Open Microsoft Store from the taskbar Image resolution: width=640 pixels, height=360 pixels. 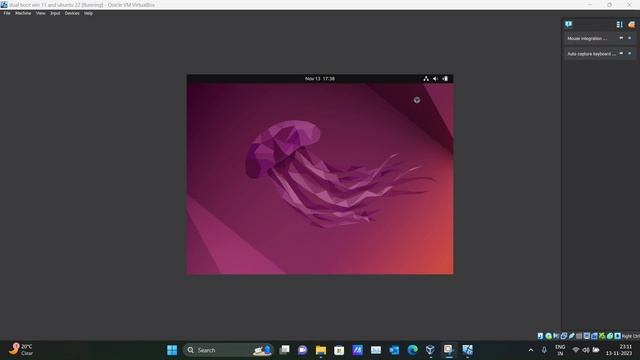[339, 350]
